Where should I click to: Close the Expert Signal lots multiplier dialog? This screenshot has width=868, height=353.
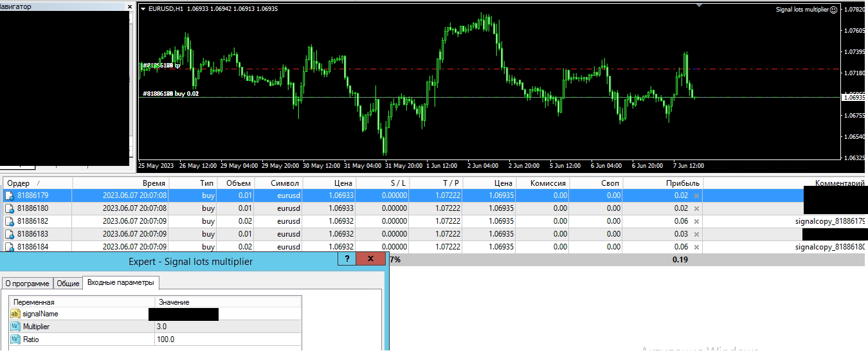[370, 259]
